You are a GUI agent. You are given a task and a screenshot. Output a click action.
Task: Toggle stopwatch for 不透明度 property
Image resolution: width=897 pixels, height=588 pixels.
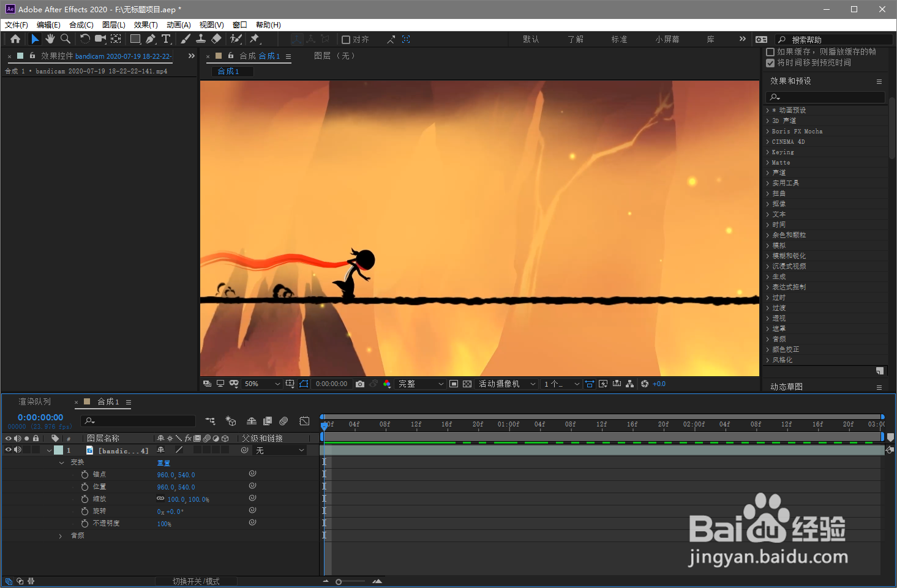point(84,523)
